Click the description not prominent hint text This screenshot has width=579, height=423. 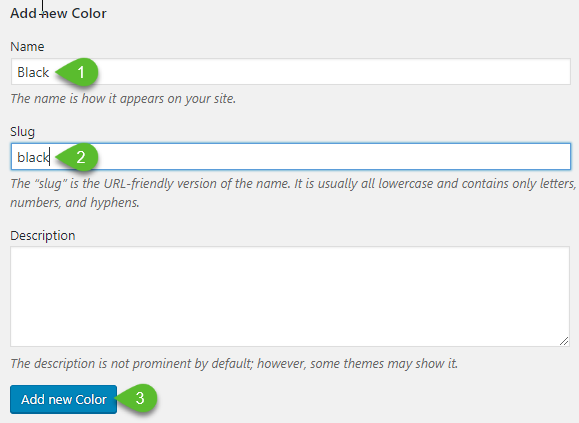[234, 364]
